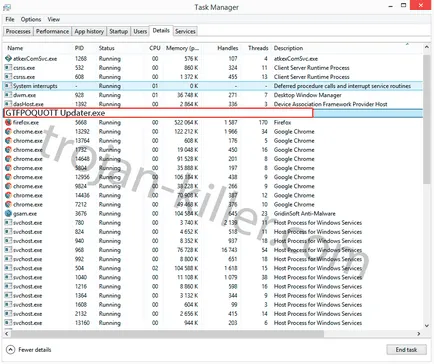Click the PID 14648 cell
434x364 pixels.
pyautogui.click(x=82, y=159)
